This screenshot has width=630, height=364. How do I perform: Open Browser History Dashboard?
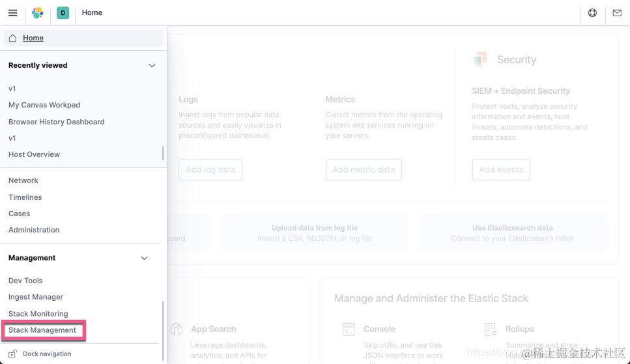[56, 122]
